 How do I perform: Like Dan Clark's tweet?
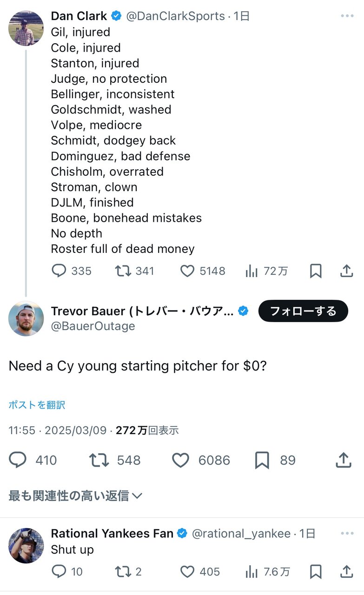pyautogui.click(x=187, y=271)
